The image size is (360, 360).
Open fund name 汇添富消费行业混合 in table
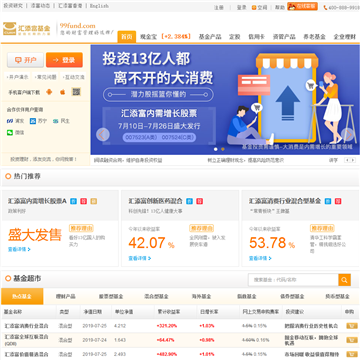[x=26, y=326]
